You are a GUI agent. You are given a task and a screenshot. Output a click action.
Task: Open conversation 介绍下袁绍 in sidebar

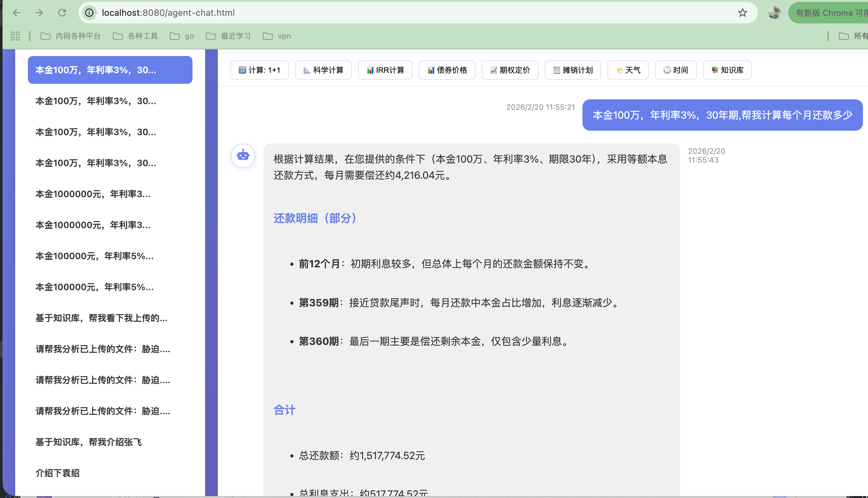point(58,473)
